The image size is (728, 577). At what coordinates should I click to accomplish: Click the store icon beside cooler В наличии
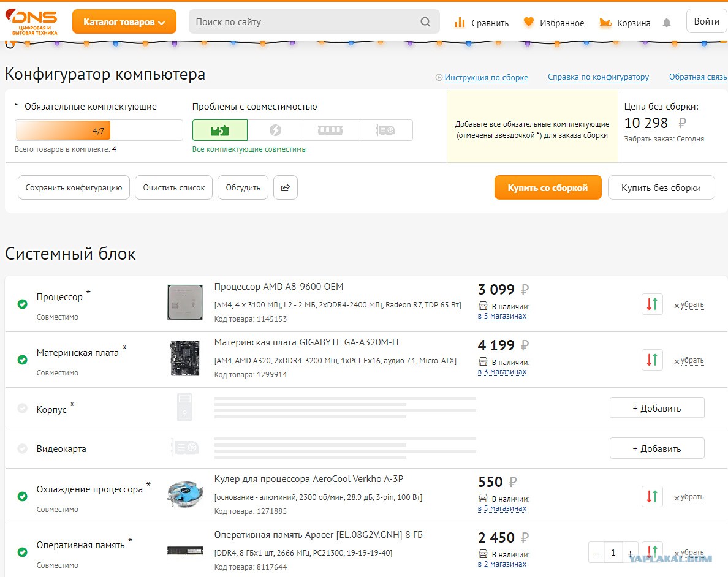click(x=483, y=499)
